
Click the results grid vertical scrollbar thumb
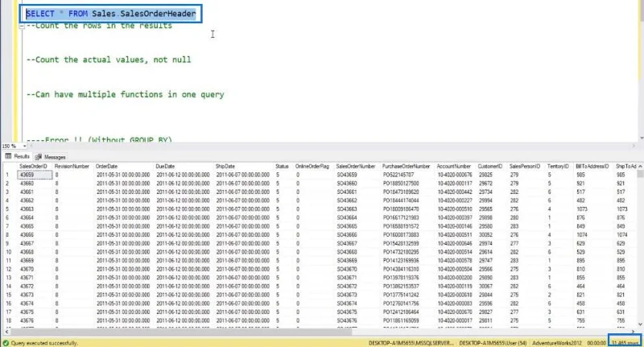tap(640, 175)
